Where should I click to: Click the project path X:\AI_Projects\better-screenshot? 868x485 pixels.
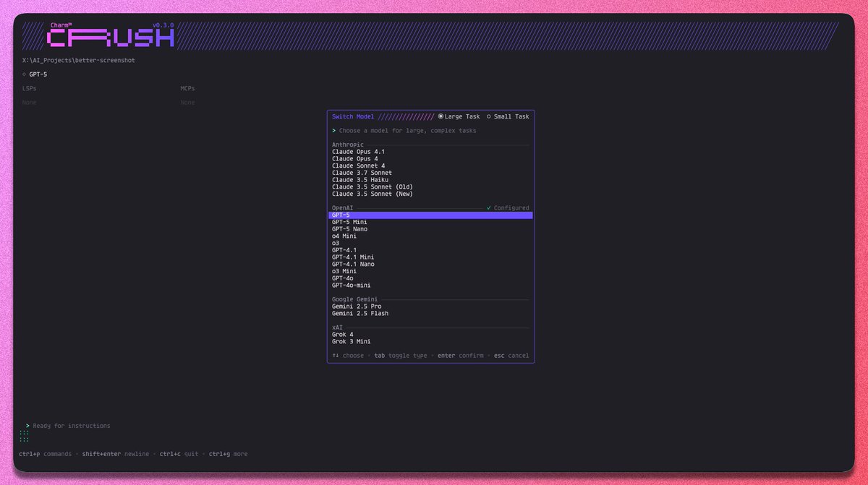click(78, 60)
